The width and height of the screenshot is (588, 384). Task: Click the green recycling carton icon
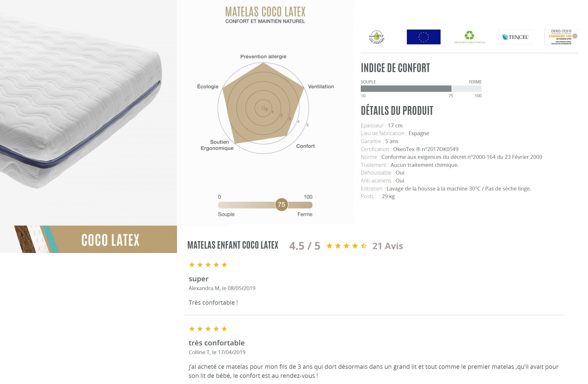point(469,37)
